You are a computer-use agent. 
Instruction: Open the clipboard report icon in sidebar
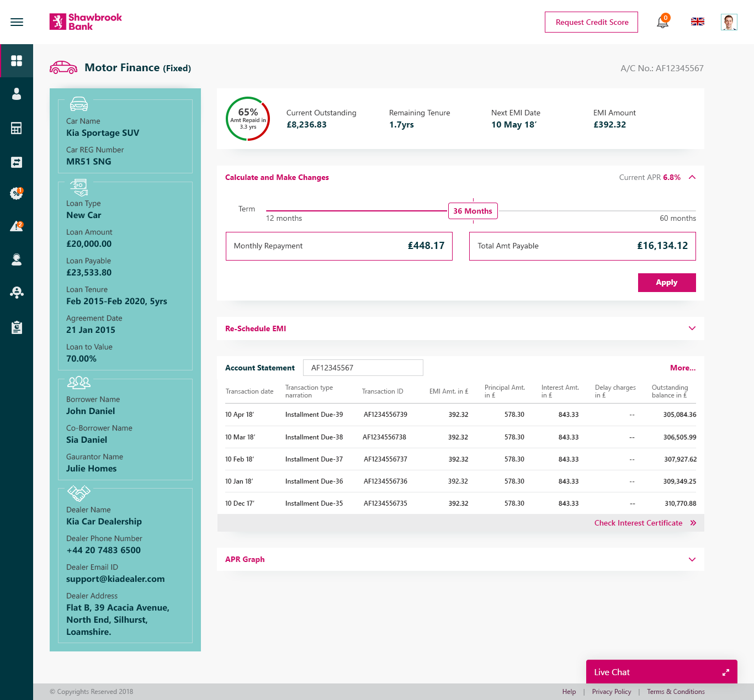coord(17,327)
